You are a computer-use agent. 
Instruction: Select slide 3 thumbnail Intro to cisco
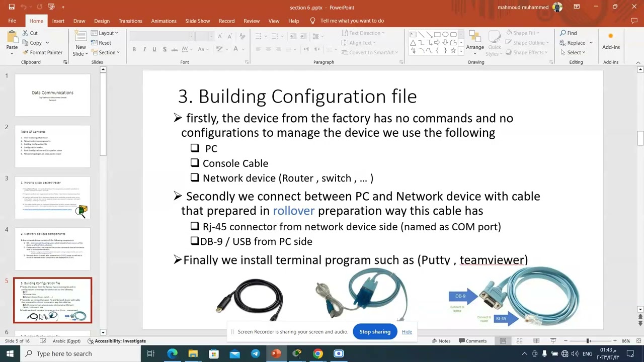tap(53, 198)
